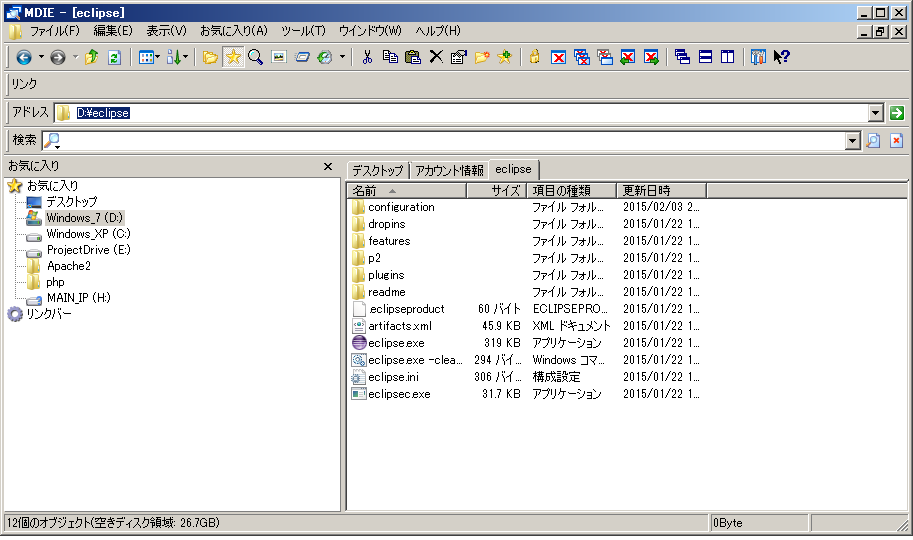Open Properties via the toolbar icon
The image size is (913, 540).
click(x=459, y=57)
